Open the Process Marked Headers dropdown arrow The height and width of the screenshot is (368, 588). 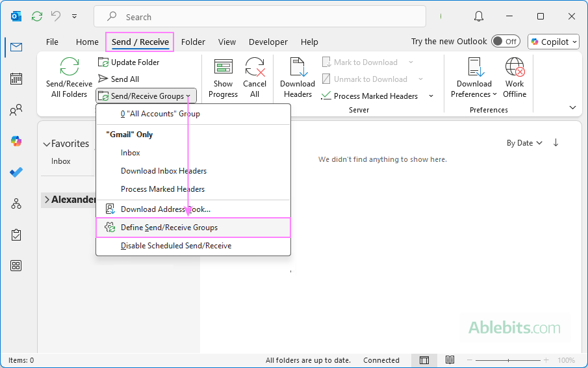click(431, 96)
